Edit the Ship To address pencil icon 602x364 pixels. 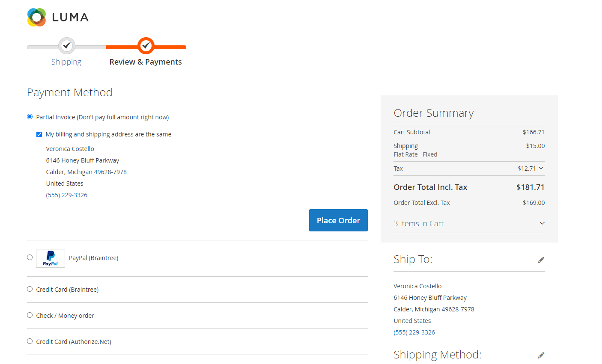click(541, 260)
